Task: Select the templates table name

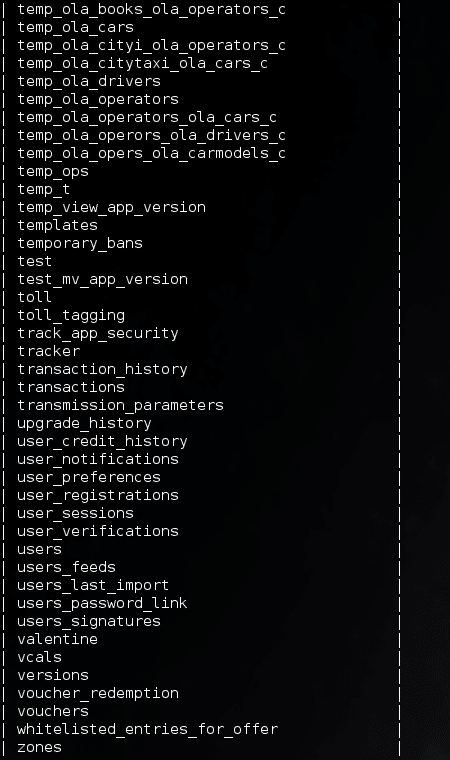Action: coord(57,225)
